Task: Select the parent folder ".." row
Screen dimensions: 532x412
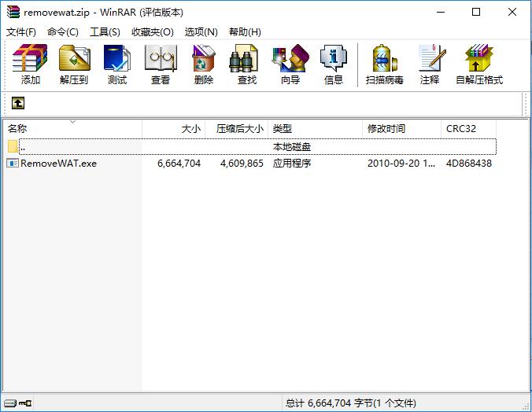Action: pyautogui.click(x=23, y=146)
